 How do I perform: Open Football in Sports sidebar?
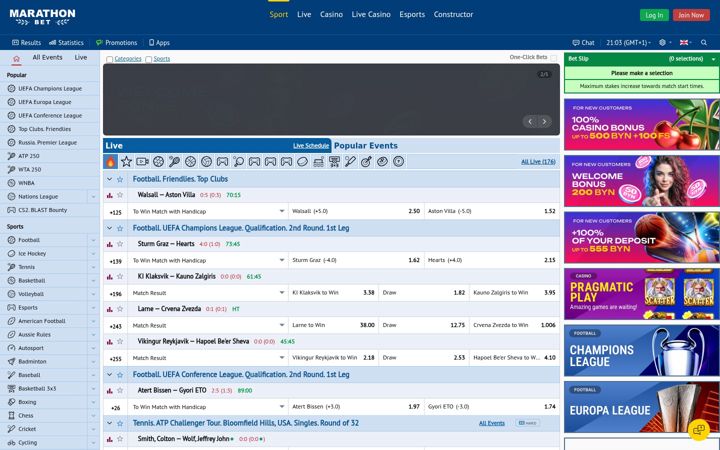click(x=29, y=240)
